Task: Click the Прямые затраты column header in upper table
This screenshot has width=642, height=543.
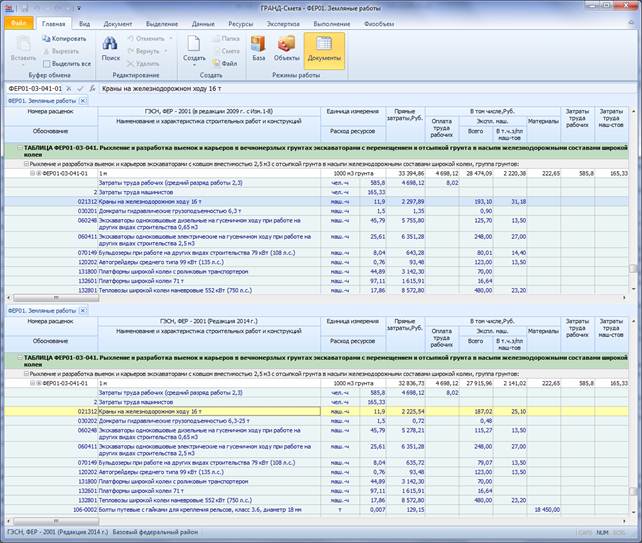Action: [x=404, y=116]
